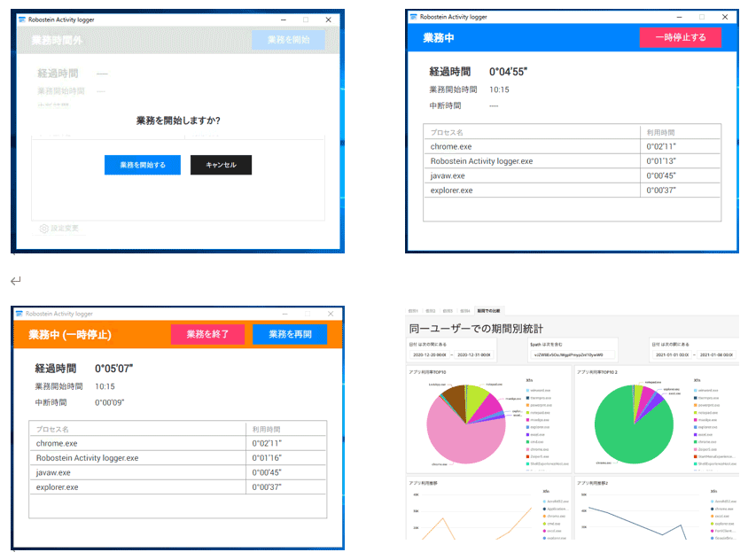This screenshot has height=560, width=748.
Task: Close the 業務中 window with X button
Action: [x=725, y=17]
